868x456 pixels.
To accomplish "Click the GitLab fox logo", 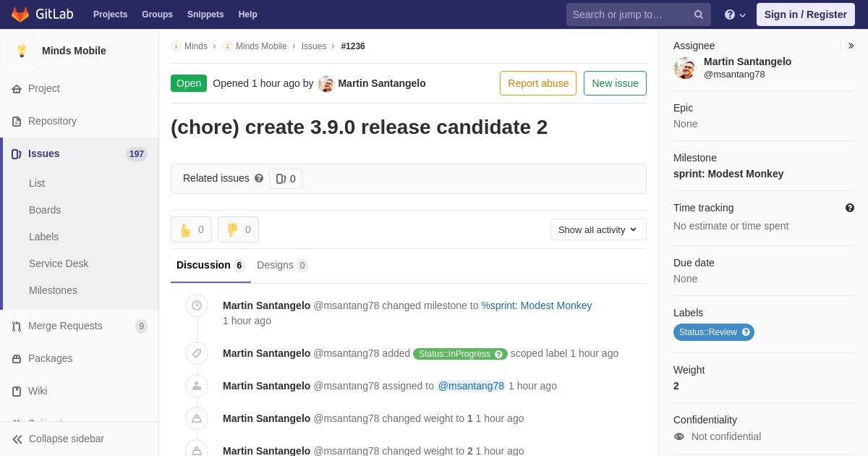I will point(20,14).
